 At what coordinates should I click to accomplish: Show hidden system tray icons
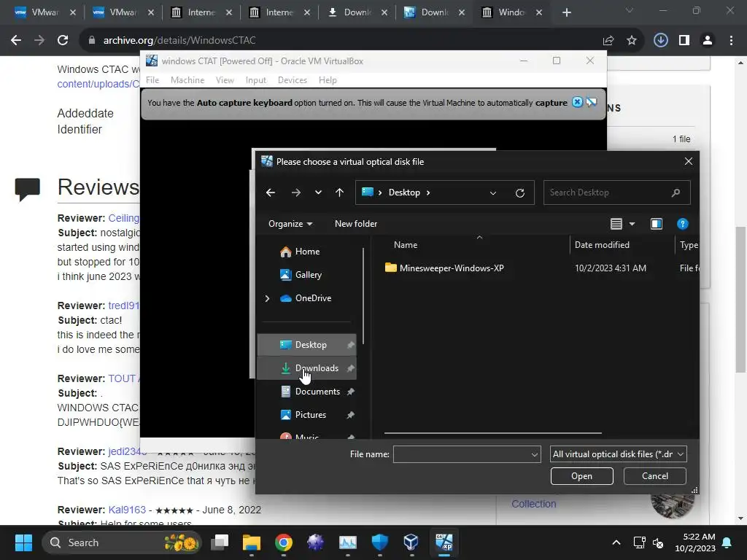(616, 542)
